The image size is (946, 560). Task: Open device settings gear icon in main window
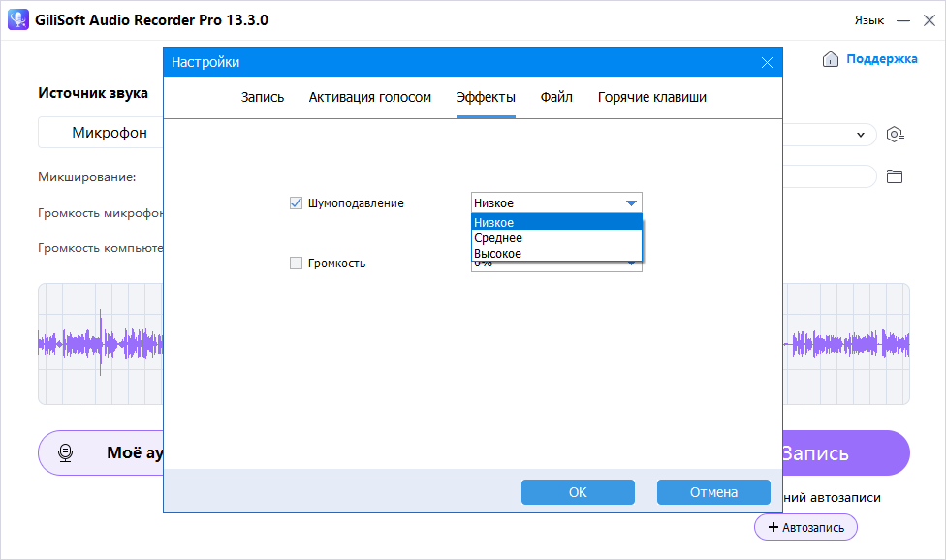(895, 135)
